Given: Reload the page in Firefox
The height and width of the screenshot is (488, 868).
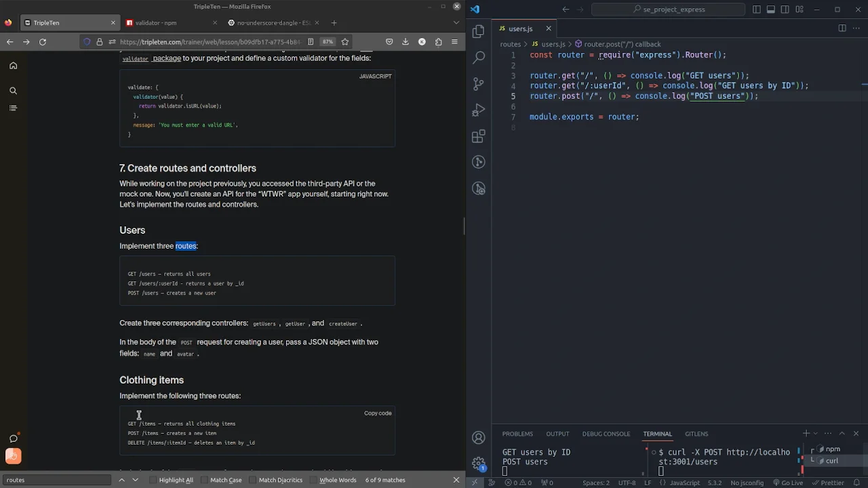Looking at the screenshot, I should (42, 41).
